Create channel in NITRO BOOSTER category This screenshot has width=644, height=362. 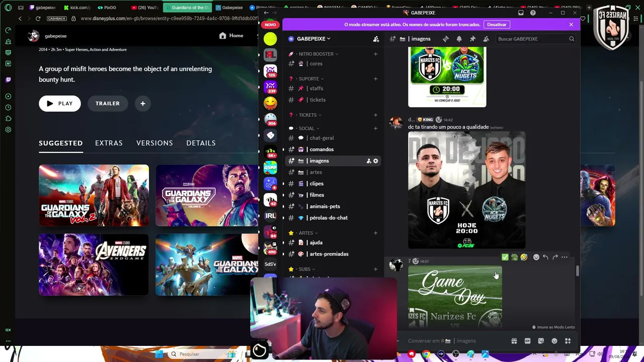[375, 54]
